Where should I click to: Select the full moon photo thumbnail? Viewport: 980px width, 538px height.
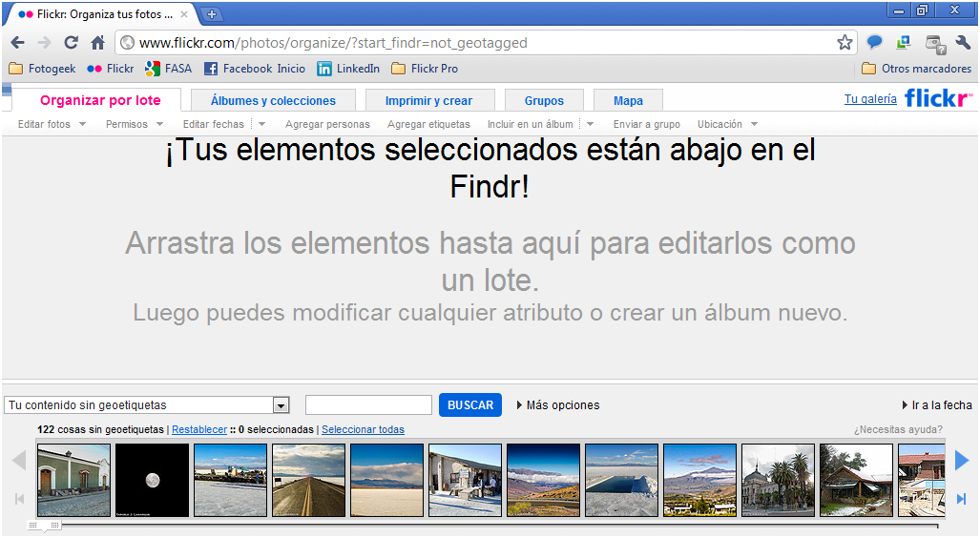[152, 480]
